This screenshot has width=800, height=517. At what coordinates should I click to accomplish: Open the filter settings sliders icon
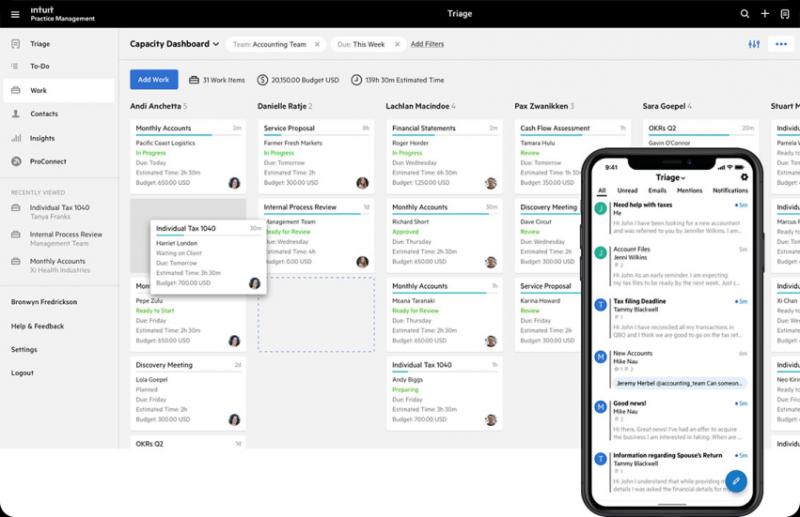[x=754, y=44]
